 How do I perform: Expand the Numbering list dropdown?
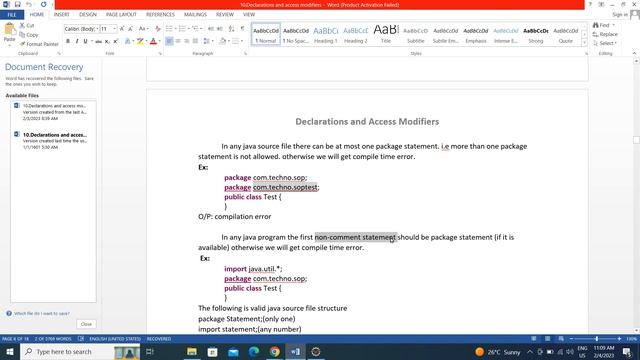click(189, 29)
